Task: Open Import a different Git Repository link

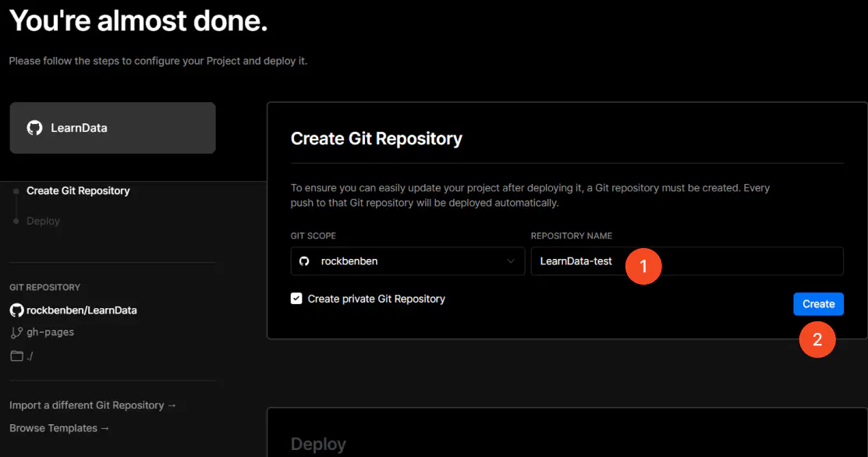Action: click(x=93, y=406)
